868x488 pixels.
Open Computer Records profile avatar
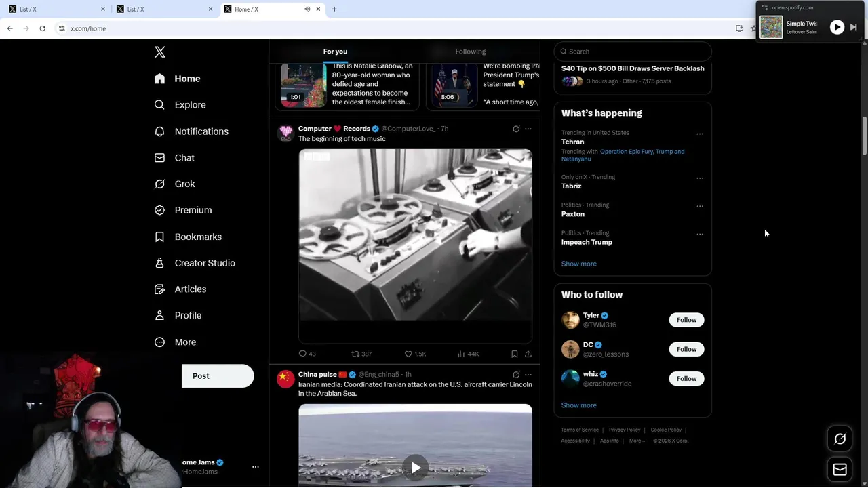(x=285, y=133)
